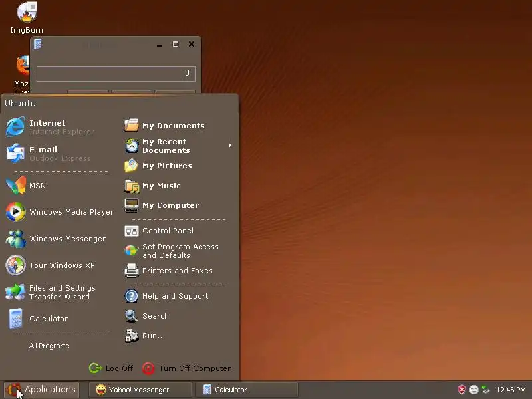Expand My Recent Documents submenu arrow
This screenshot has height=399, width=532.
click(229, 145)
